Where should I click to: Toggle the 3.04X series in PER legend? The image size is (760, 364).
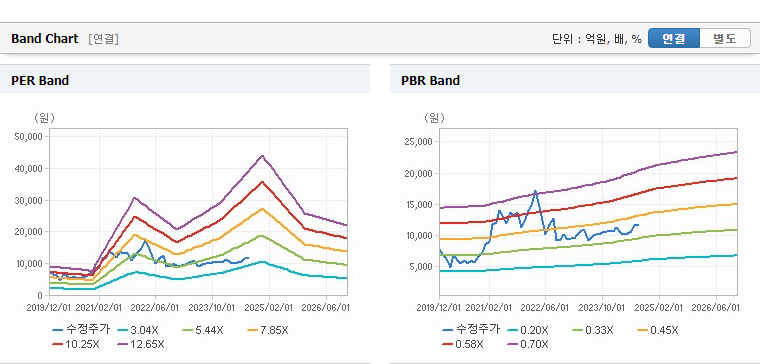[139, 330]
